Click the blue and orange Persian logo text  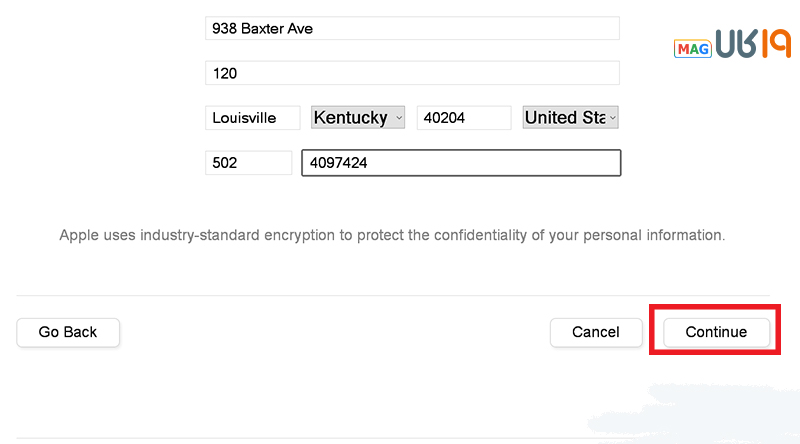753,43
